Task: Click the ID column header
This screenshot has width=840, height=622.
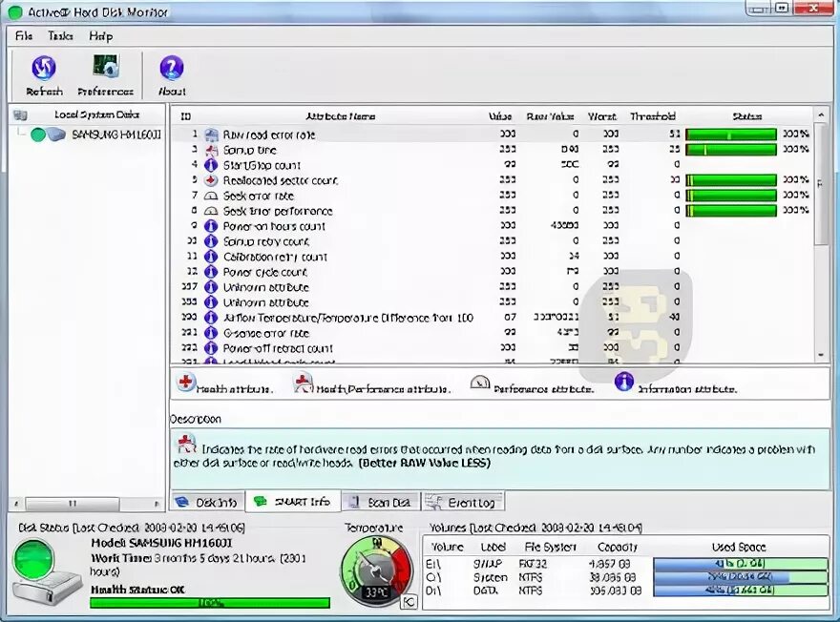Action: pyautogui.click(x=186, y=116)
